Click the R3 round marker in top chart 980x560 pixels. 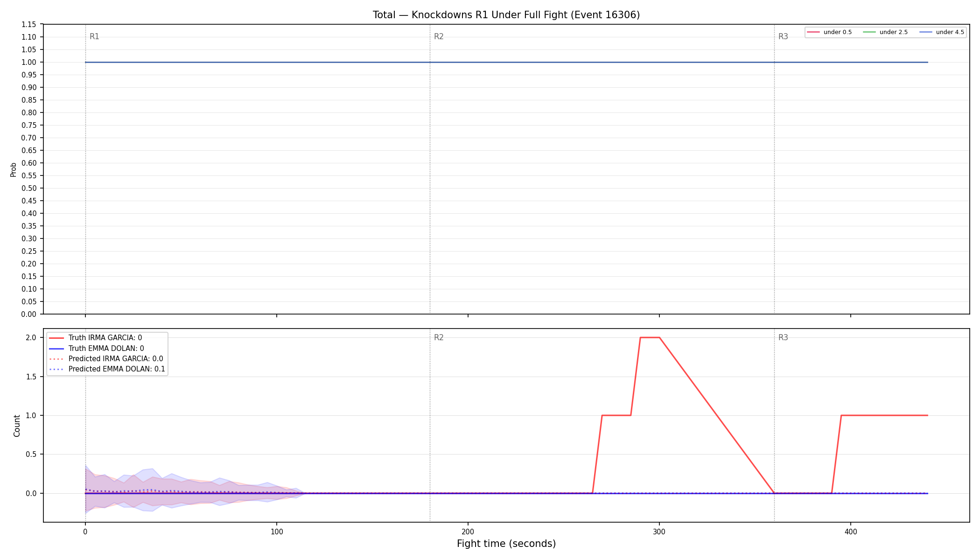click(x=783, y=36)
